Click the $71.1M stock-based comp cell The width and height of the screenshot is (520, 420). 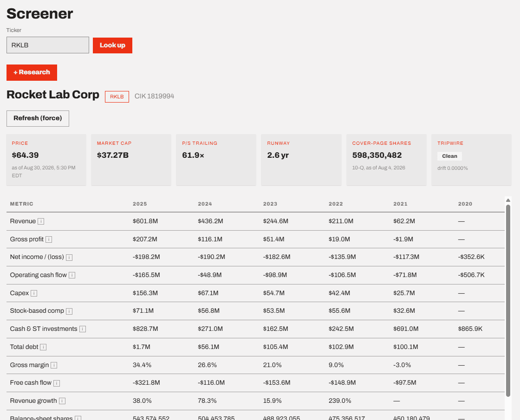143,311
